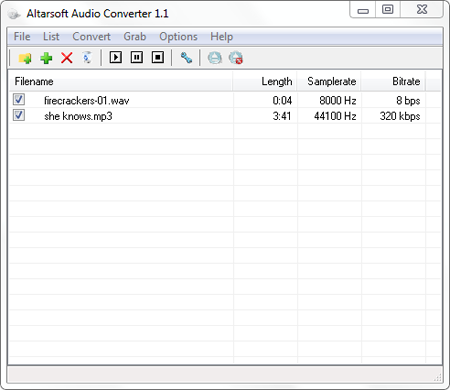Click the stop button in toolbar
This screenshot has width=450, height=390.
pos(158,57)
